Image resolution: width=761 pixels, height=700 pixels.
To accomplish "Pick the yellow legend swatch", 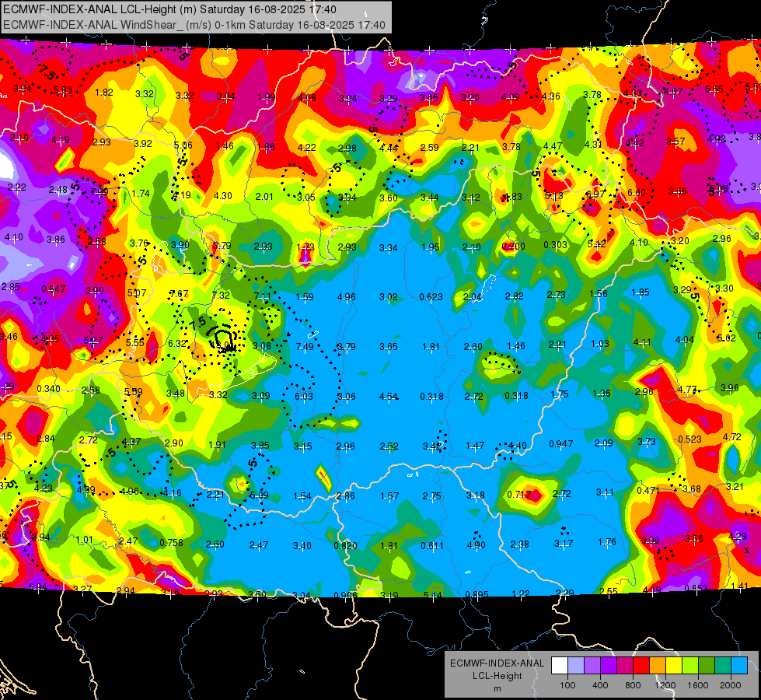I will (674, 666).
